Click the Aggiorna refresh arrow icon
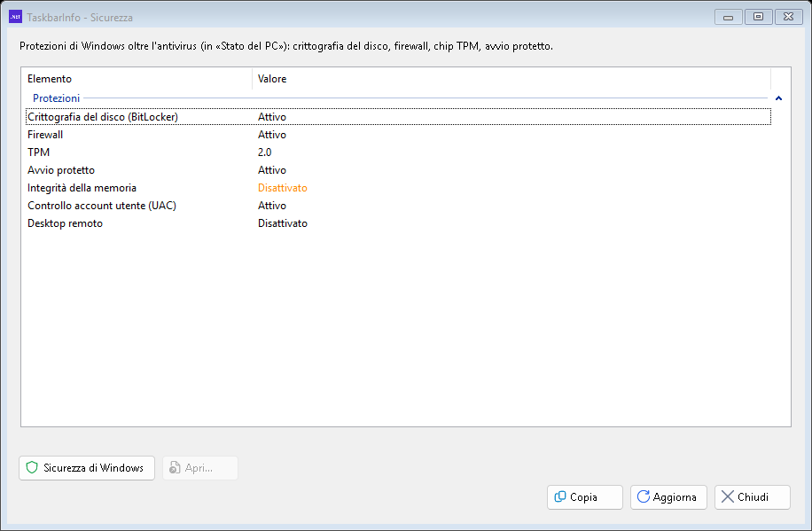The height and width of the screenshot is (531, 812). click(x=644, y=496)
